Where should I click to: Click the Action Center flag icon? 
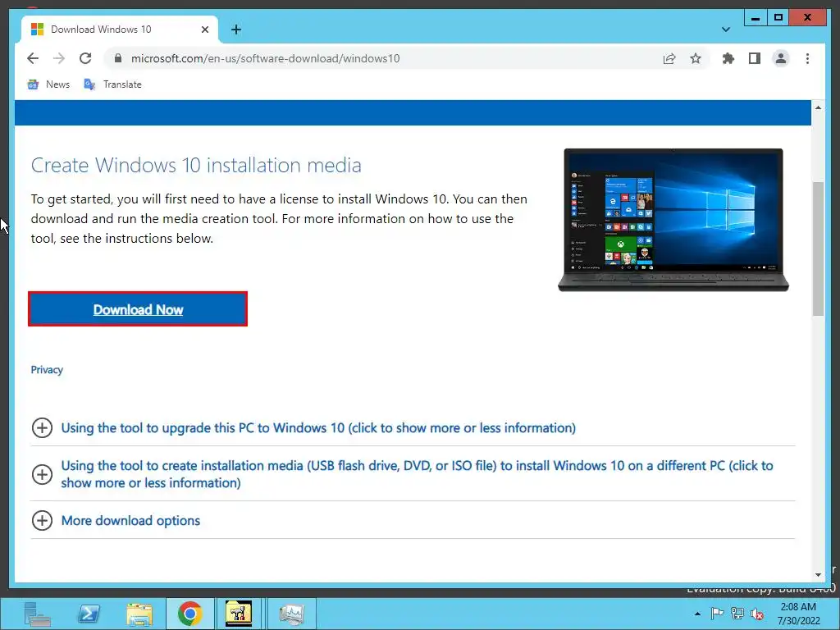tap(717, 614)
